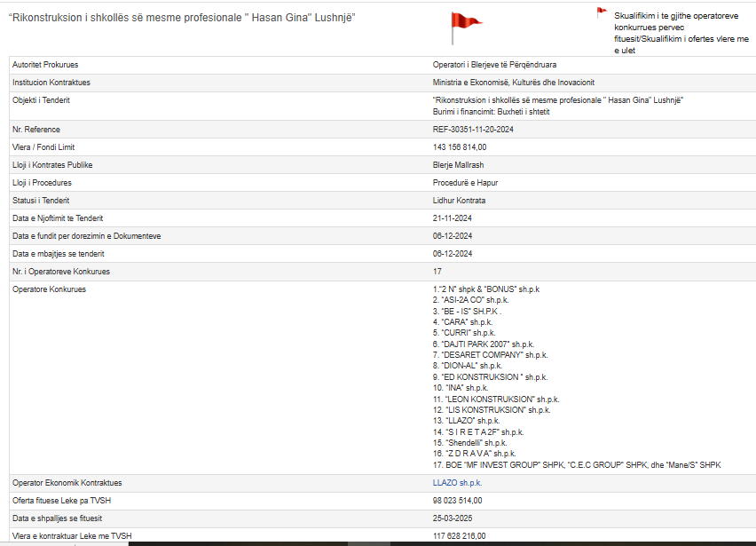
Task: Click the winning offer value 98 023 514,00
Action: (x=457, y=501)
